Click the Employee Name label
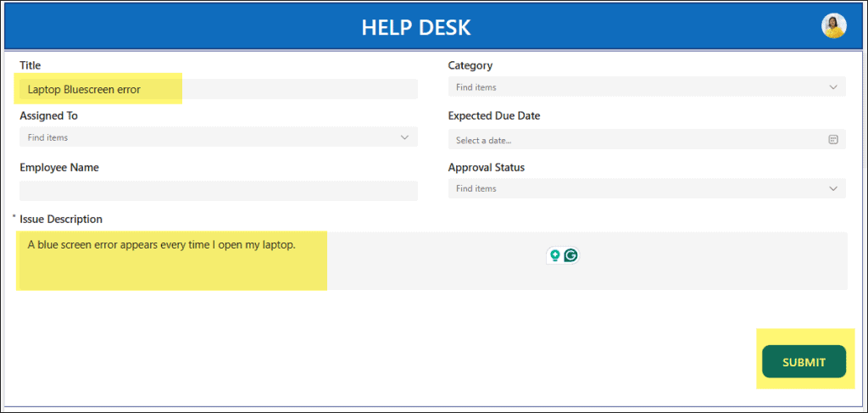Image resolution: width=868 pixels, height=413 pixels. click(x=59, y=168)
